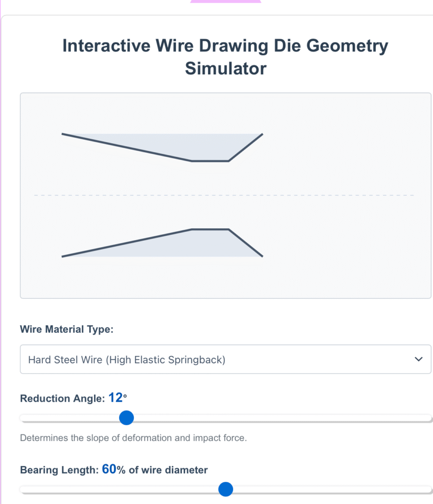The width and height of the screenshot is (433, 504).
Task: Click the slope of deformation helper text
Action: [133, 438]
